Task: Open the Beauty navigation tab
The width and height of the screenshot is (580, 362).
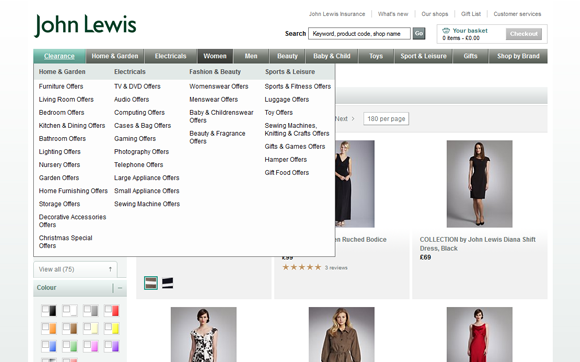Action: coord(287,56)
